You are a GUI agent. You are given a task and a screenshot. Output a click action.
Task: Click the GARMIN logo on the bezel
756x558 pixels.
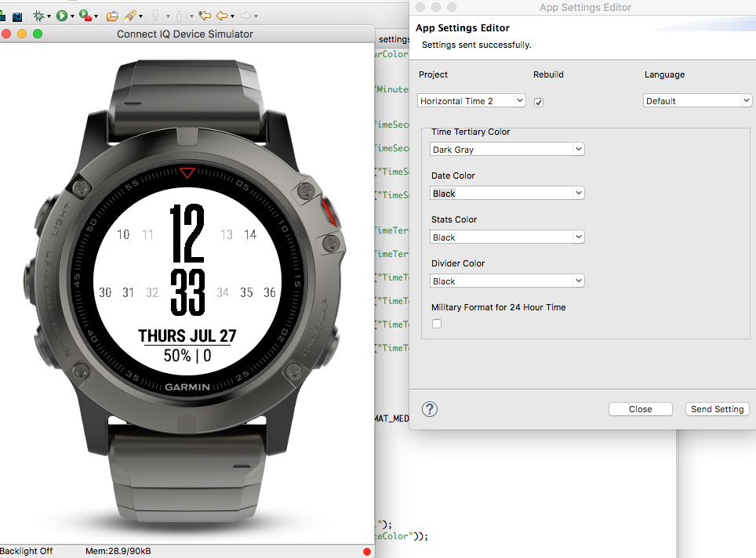(187, 387)
